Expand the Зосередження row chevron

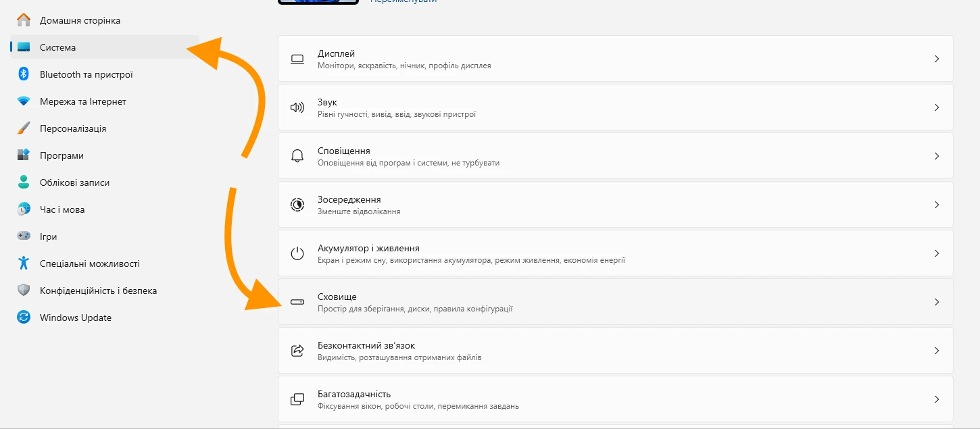pos(937,205)
